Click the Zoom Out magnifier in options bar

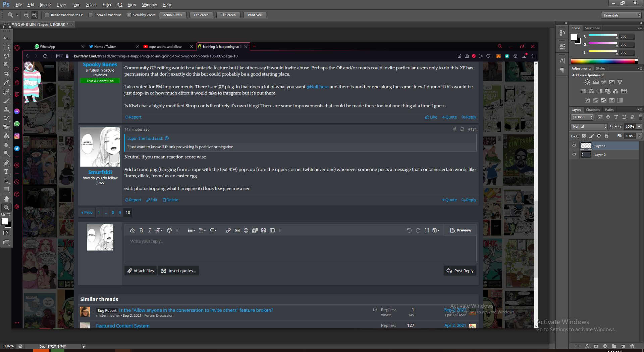35,15
